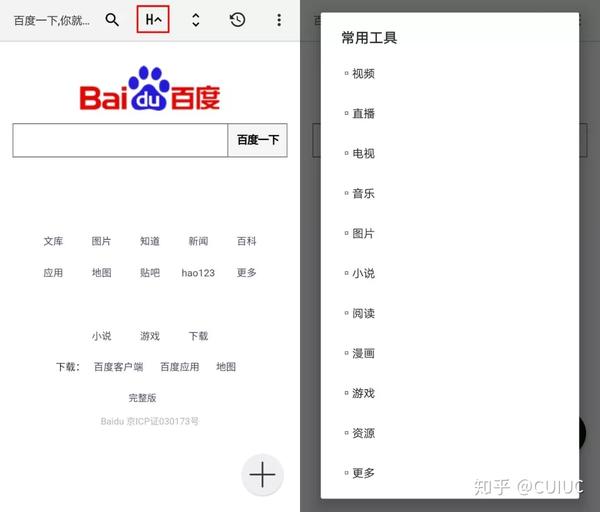
Task: Click the Baidu logo
Action: [x=150, y=88]
